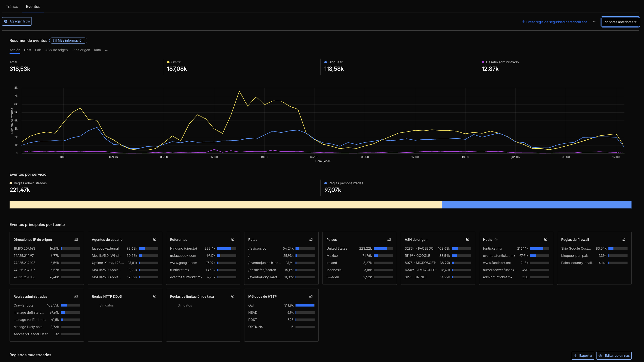Expand hidden dimensions via the ellipsis after Ruta
This screenshot has width=644, height=362.
[106, 50]
